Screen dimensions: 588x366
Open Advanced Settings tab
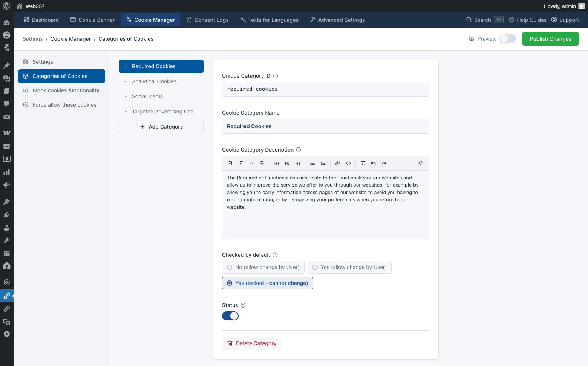click(x=338, y=20)
